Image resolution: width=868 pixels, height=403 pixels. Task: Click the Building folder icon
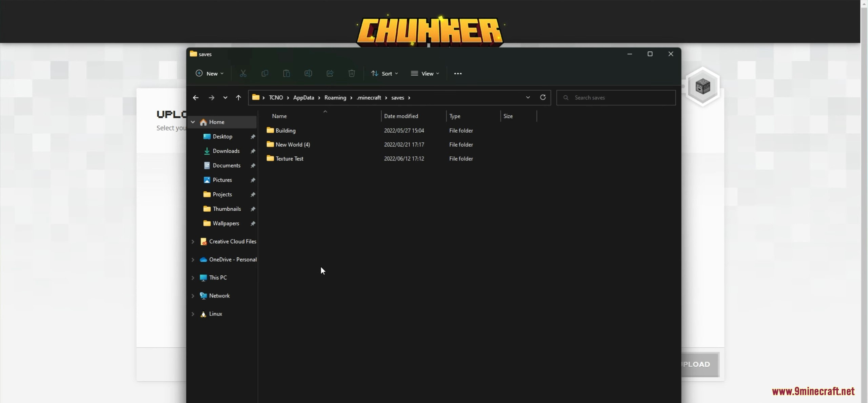pyautogui.click(x=270, y=130)
